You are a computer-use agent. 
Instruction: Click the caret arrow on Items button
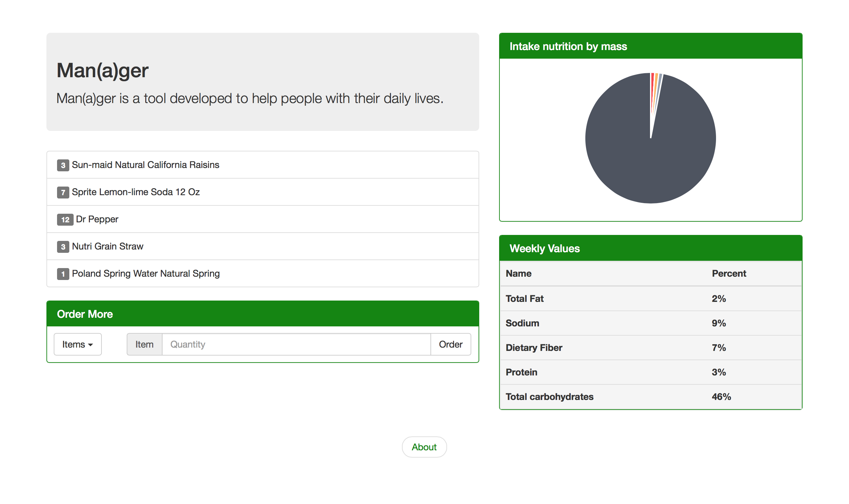click(91, 345)
